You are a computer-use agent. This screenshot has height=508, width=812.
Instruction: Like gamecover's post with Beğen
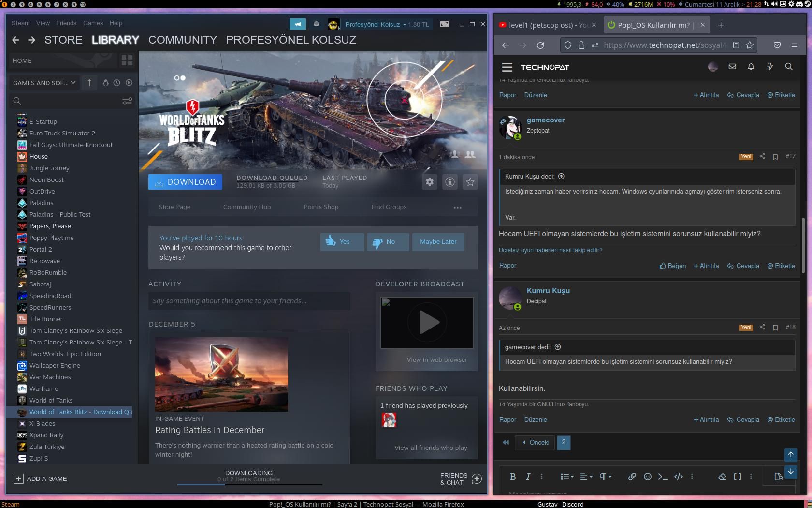[x=673, y=266]
